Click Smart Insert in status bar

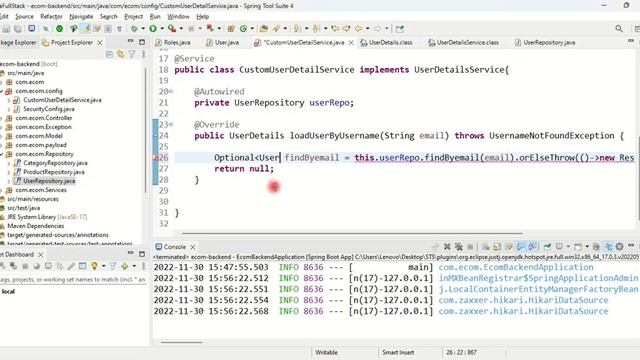(x=398, y=352)
